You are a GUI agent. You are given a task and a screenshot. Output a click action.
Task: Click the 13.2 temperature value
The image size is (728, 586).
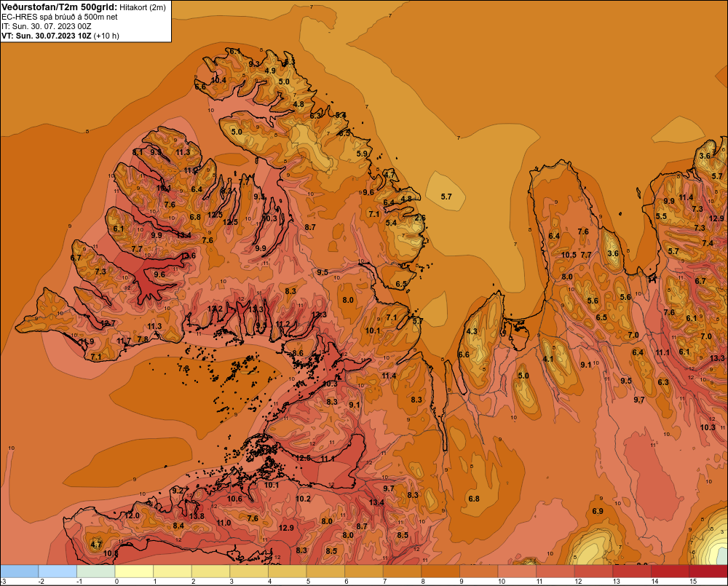click(x=215, y=309)
